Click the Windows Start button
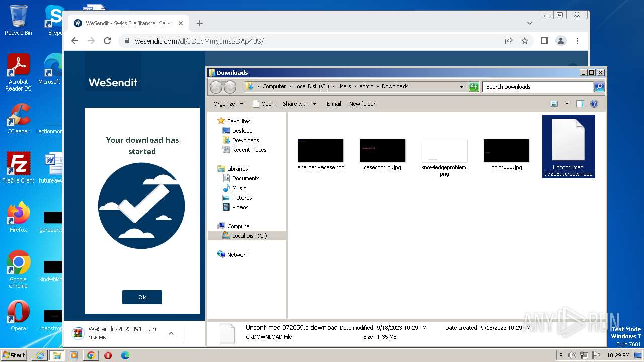Viewport: 644px width, 362px height. [x=14, y=355]
